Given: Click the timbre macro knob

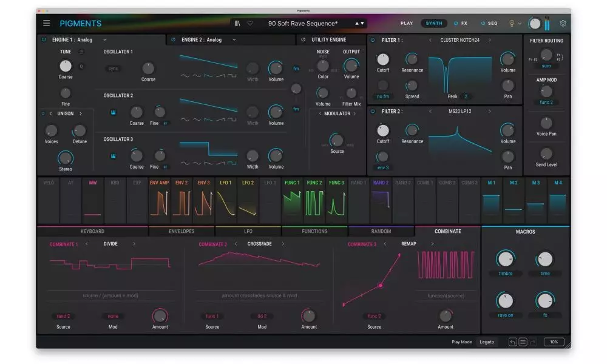Looking at the screenshot, I should 505,259.
